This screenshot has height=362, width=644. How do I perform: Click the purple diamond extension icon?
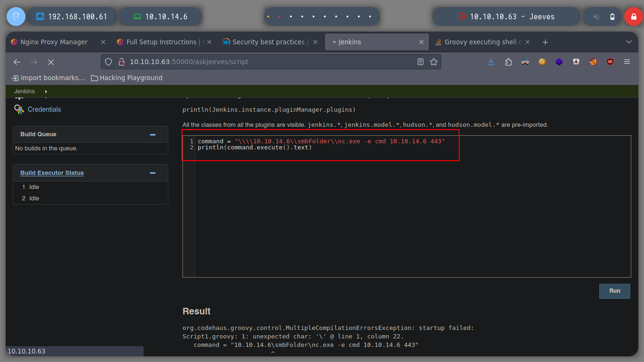[x=559, y=62]
